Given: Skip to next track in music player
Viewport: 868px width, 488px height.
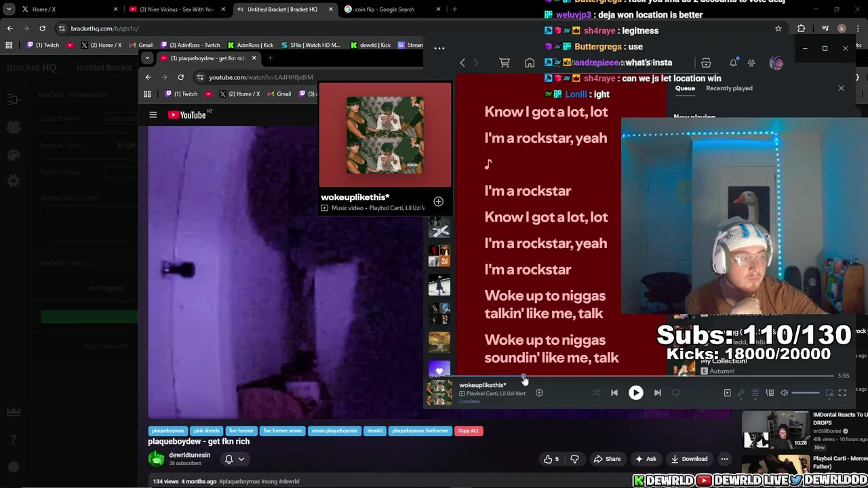Looking at the screenshot, I should coord(657,392).
